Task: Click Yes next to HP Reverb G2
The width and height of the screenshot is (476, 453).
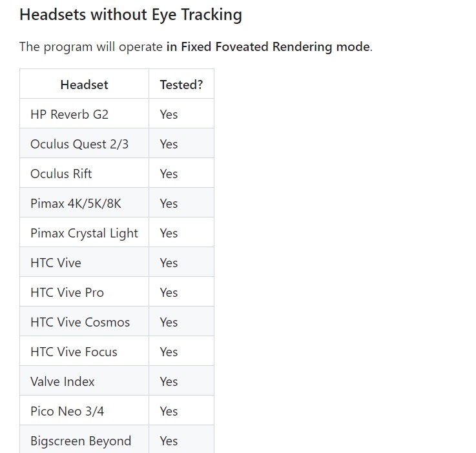Action: (x=169, y=115)
